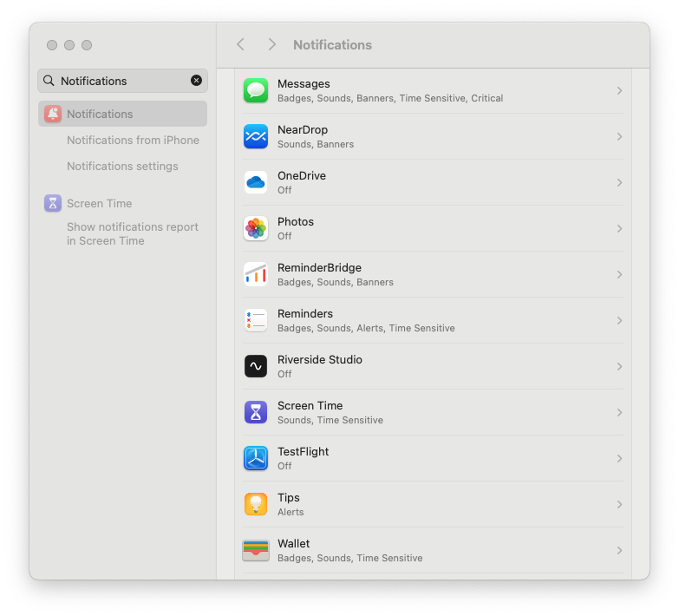This screenshot has width=679, height=616.
Task: Open Screen Time notification settings chevron
Action: pyautogui.click(x=620, y=412)
